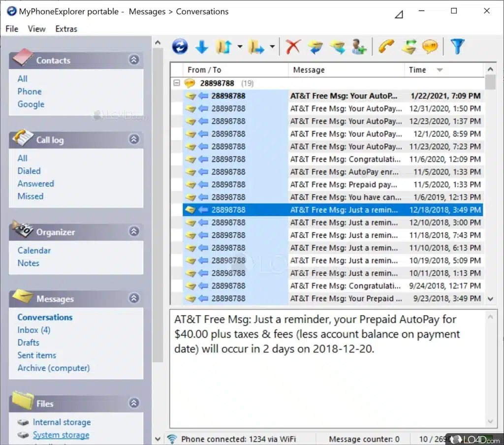Image resolution: width=504 pixels, height=445 pixels.
Task: Click the Organizer section calendar icon
Action: point(23,229)
